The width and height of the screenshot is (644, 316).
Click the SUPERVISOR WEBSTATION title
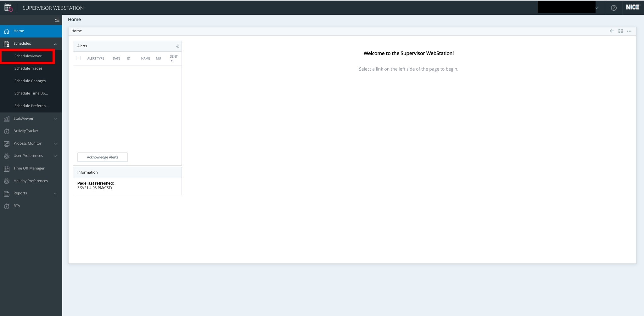coord(53,8)
